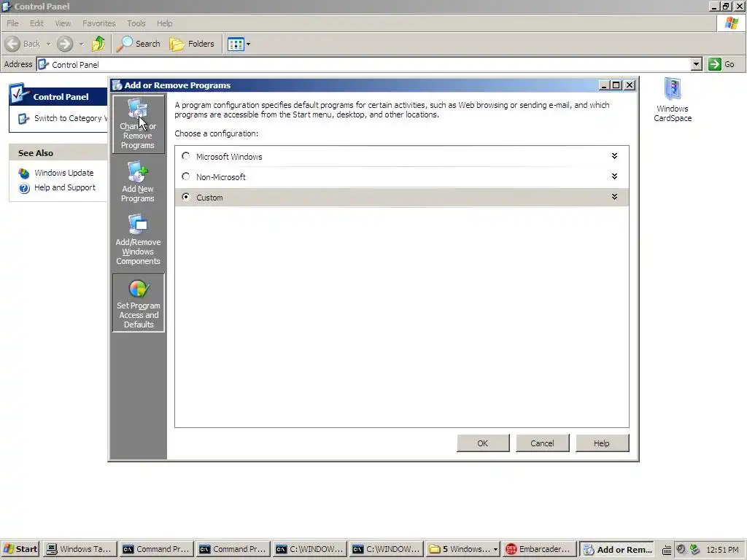Open the Favorites menu
Image resolution: width=747 pixels, height=560 pixels.
(98, 23)
